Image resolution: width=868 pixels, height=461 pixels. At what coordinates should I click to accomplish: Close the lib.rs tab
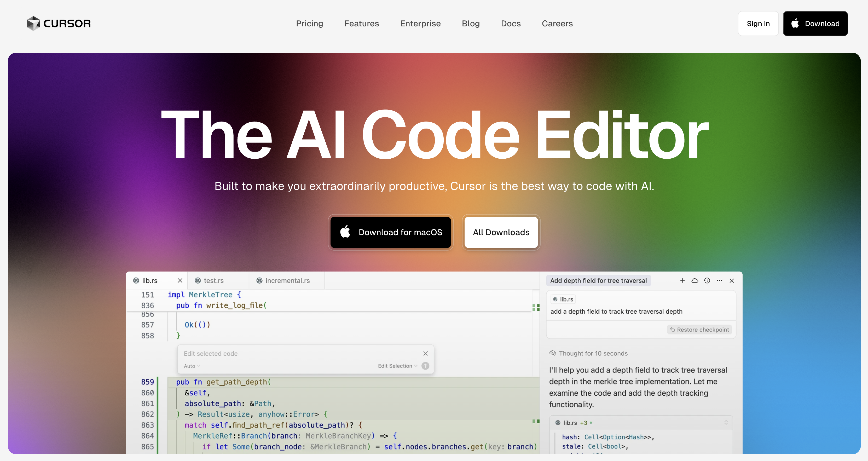(180, 280)
